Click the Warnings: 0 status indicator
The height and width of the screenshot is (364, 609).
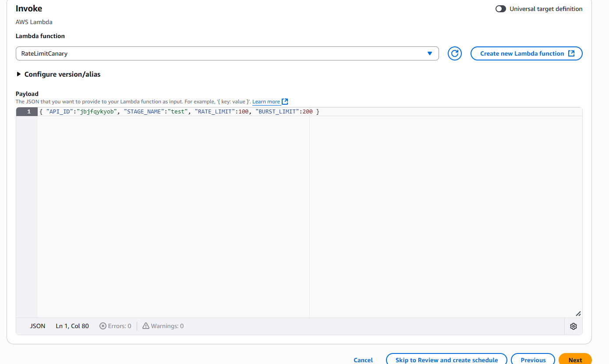[x=163, y=326]
